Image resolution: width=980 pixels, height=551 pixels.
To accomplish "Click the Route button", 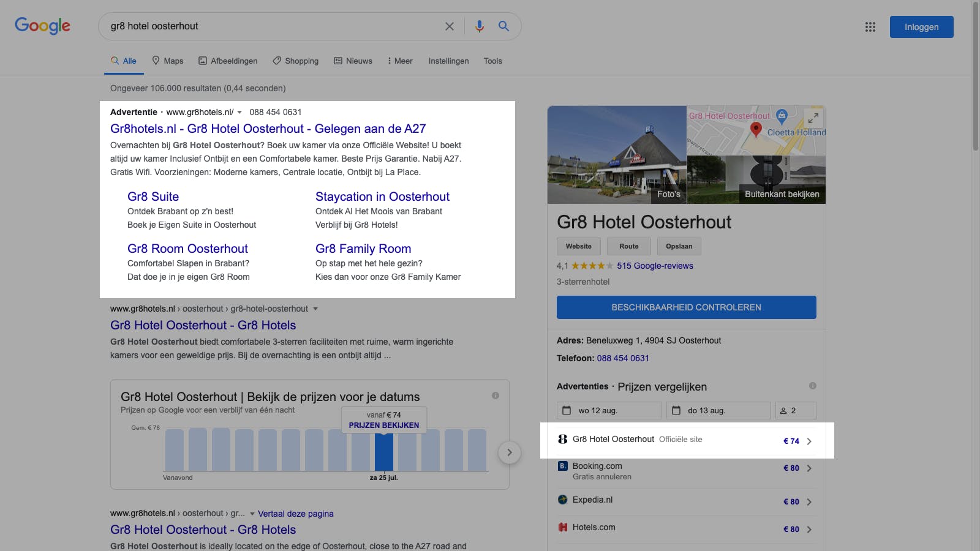I will pyautogui.click(x=629, y=246).
